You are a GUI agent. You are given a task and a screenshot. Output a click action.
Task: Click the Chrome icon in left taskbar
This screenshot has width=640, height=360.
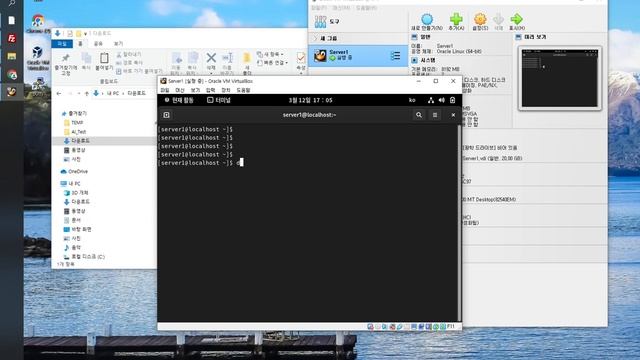pyautogui.click(x=11, y=75)
